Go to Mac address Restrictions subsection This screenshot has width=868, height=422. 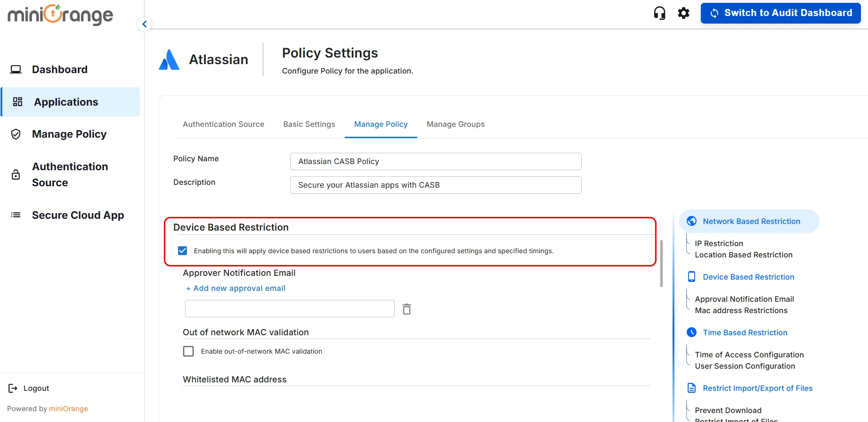(741, 310)
